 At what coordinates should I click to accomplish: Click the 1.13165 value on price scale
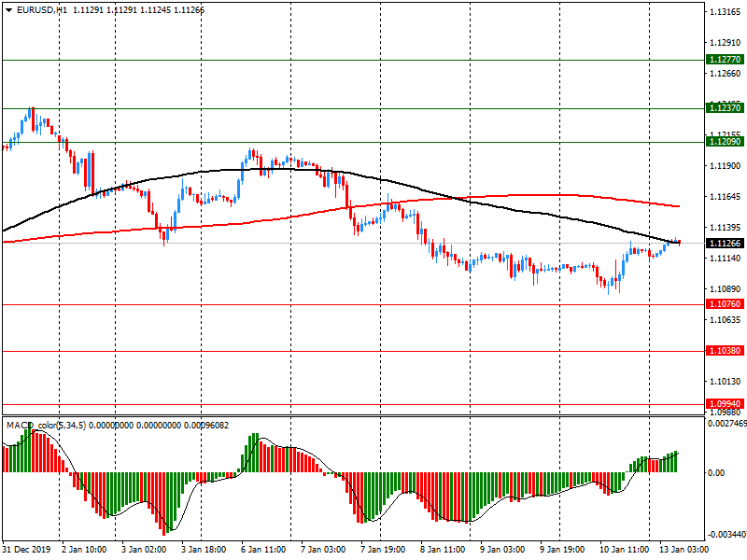pyautogui.click(x=725, y=12)
